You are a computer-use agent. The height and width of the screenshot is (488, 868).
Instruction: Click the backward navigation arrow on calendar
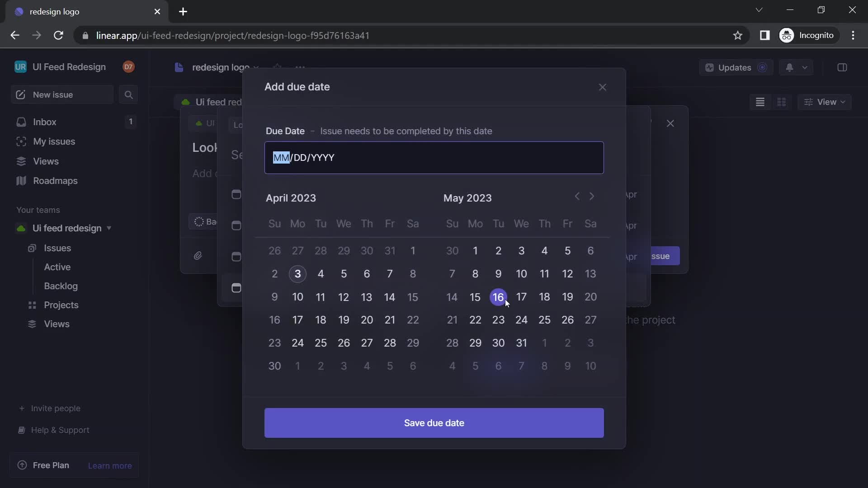pos(576,196)
